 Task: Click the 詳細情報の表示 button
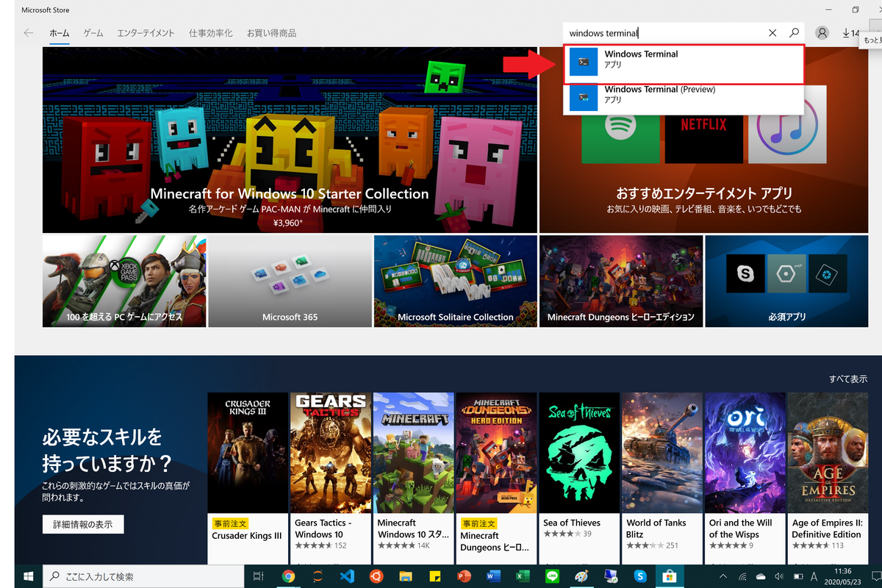82,524
